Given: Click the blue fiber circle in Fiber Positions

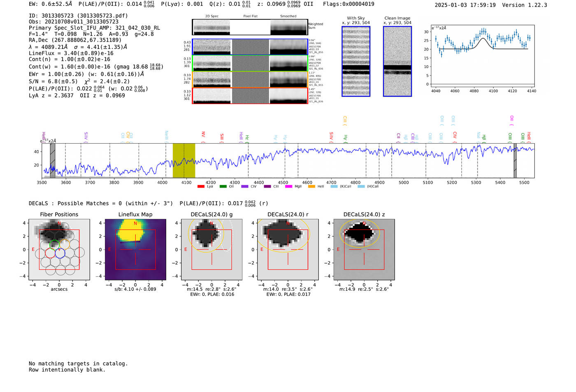Looking at the screenshot, I should coord(60,253).
